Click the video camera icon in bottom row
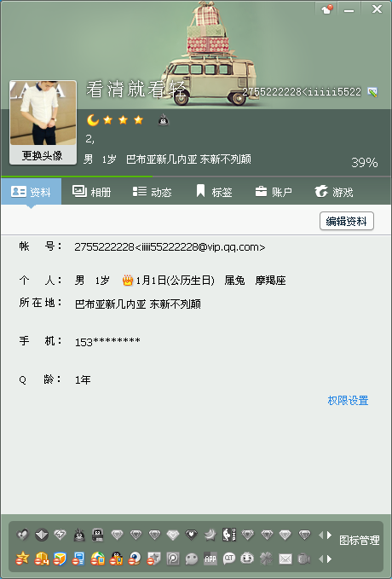 303,559
